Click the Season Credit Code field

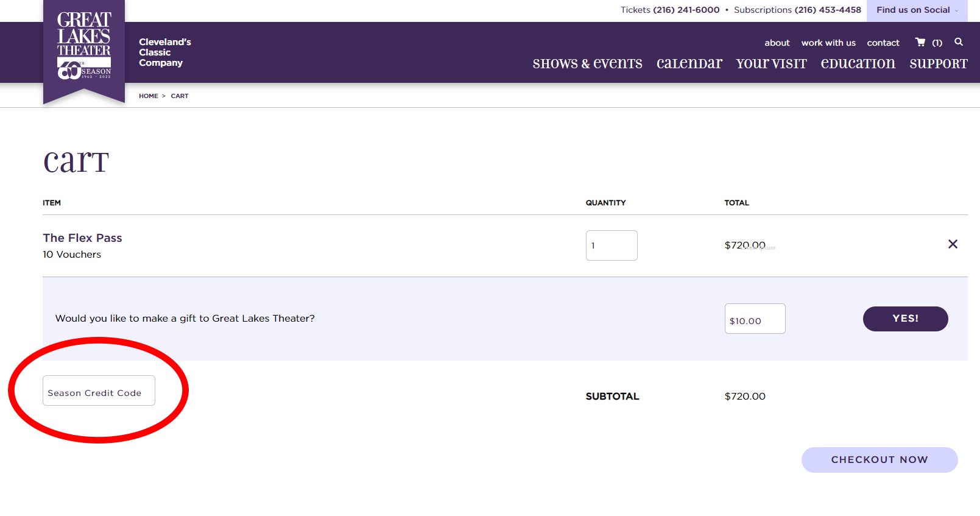(x=99, y=391)
